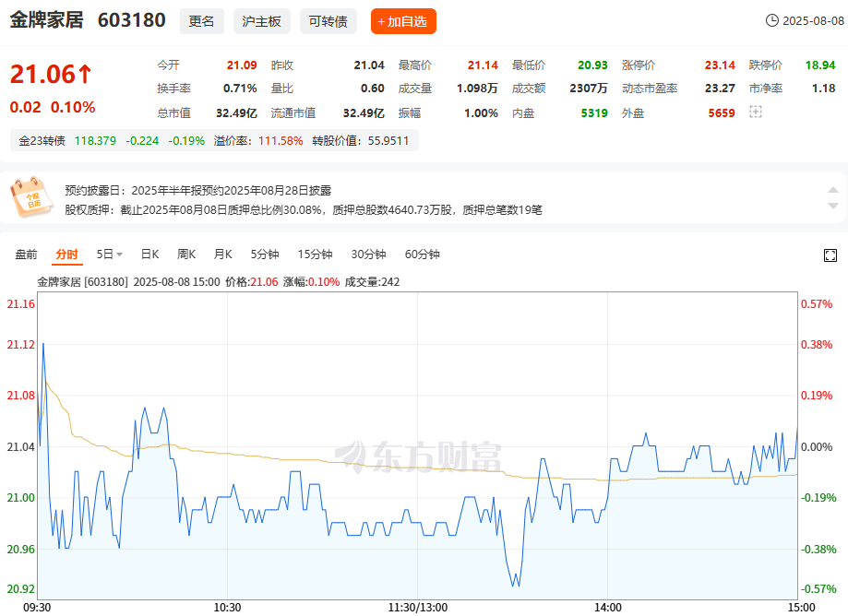Switch to 日K chart tab
The width and height of the screenshot is (848, 616).
pyautogui.click(x=149, y=254)
